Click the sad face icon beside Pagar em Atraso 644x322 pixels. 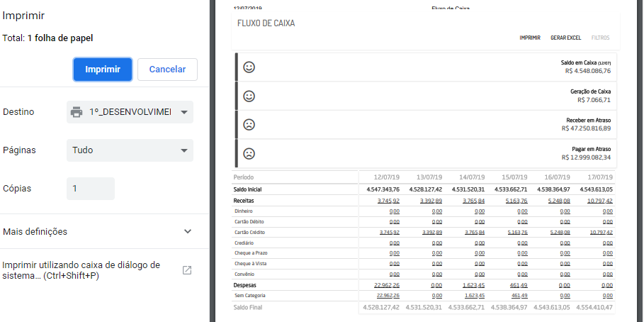[x=249, y=153]
